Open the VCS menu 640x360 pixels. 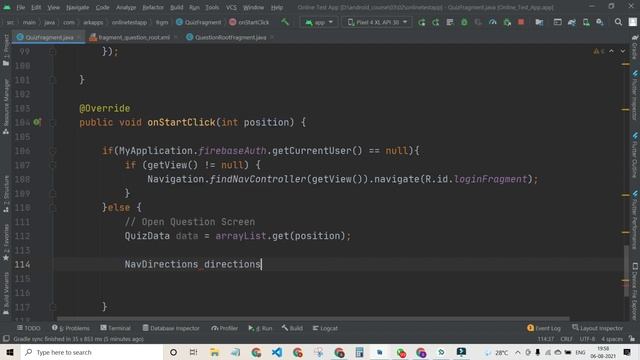[x=231, y=7]
